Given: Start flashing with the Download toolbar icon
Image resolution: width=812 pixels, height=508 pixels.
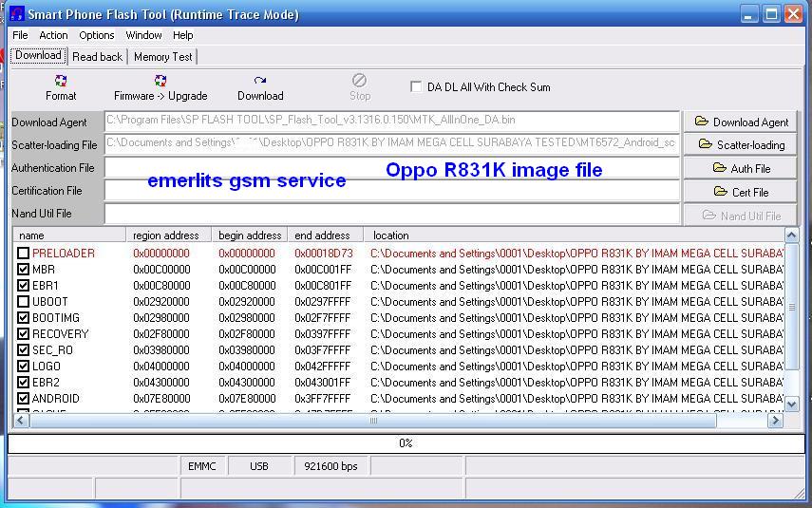Looking at the screenshot, I should click(260, 81).
